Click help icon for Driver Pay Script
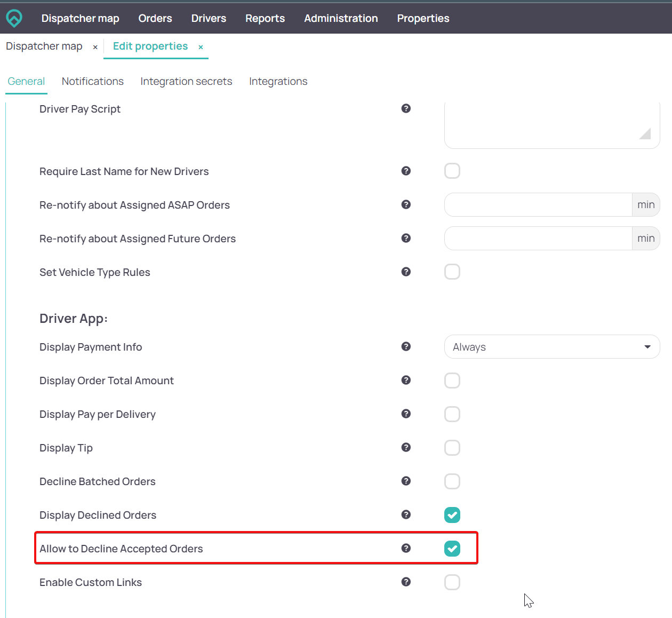This screenshot has width=672, height=618. [406, 108]
